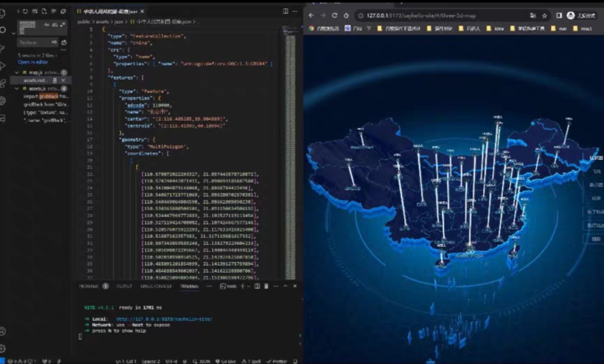
Task: Close the terminal panel
Action: 294,286
